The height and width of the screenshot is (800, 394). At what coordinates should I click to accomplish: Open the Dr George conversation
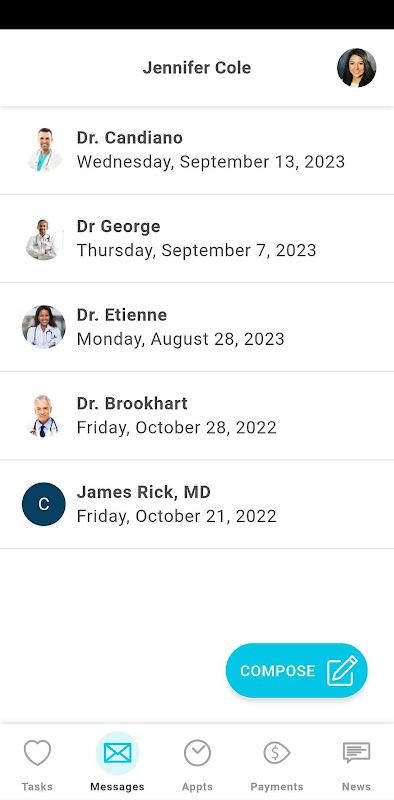pos(197,239)
